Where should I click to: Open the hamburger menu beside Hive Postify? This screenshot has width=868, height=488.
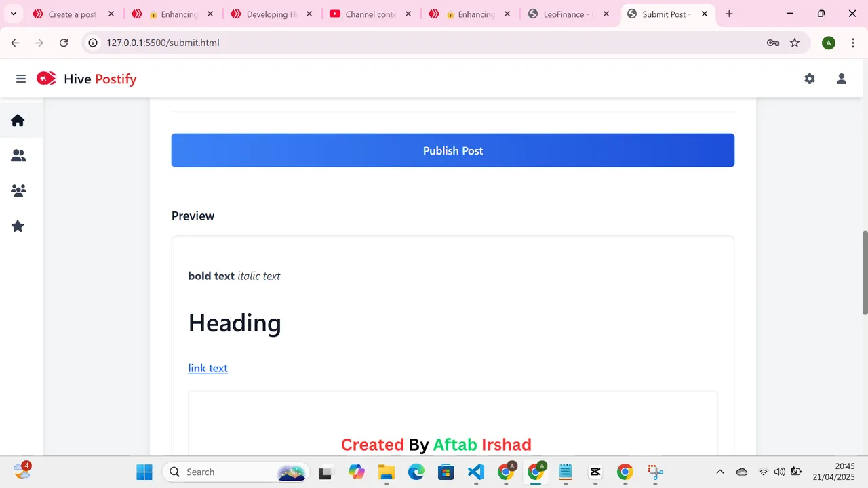tap(21, 79)
